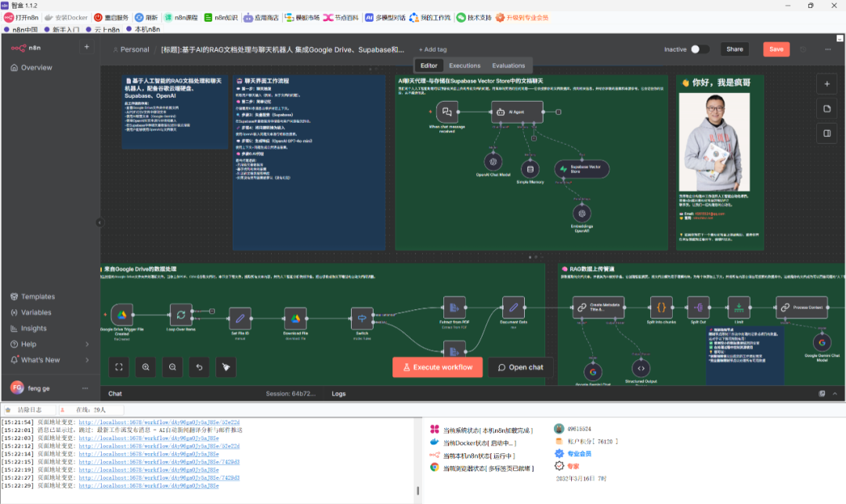Select the AI Agent node

pyautogui.click(x=517, y=112)
